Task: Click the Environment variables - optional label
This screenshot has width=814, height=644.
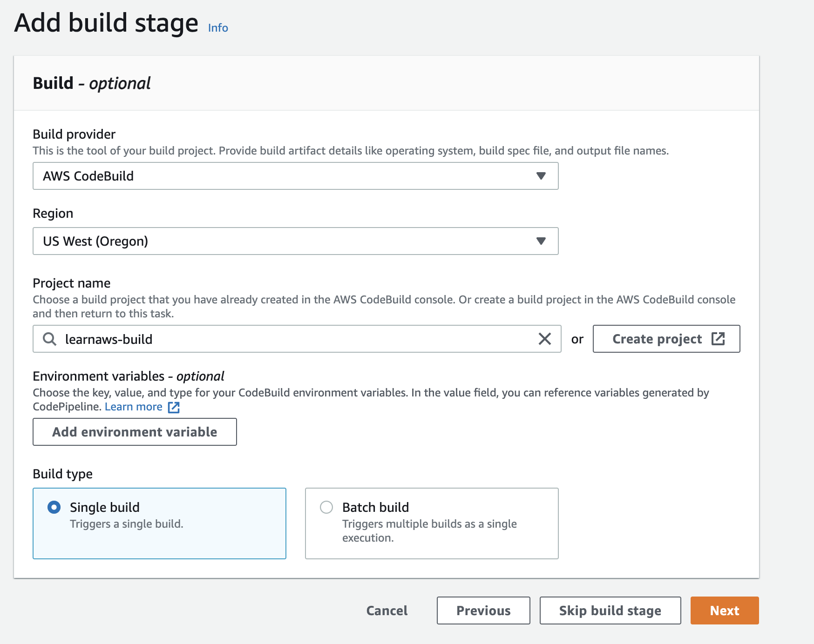Action: [129, 376]
